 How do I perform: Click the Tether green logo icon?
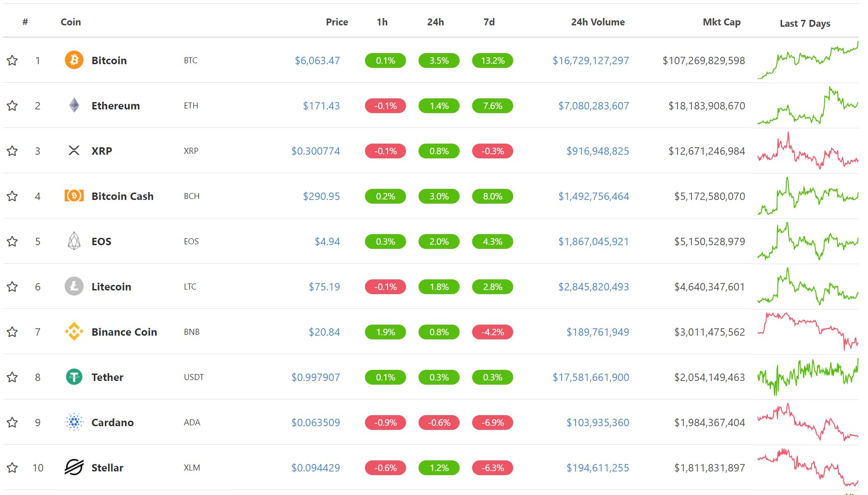pos(74,377)
